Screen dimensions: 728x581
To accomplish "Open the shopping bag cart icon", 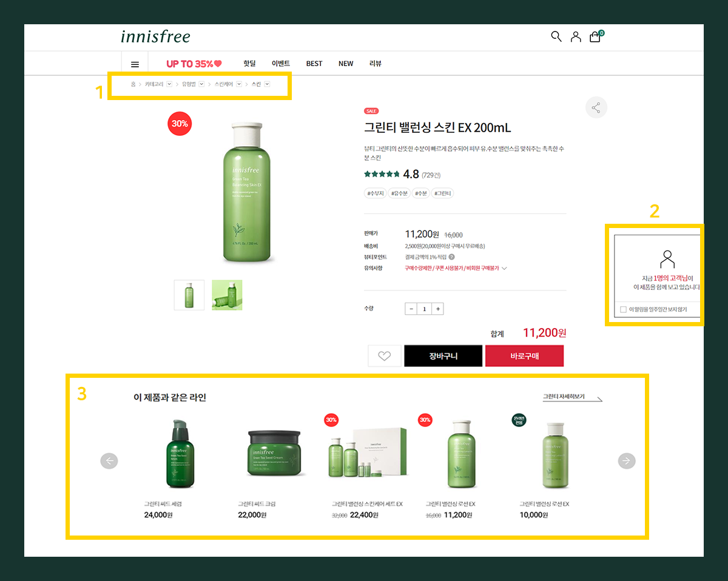I will 596,36.
